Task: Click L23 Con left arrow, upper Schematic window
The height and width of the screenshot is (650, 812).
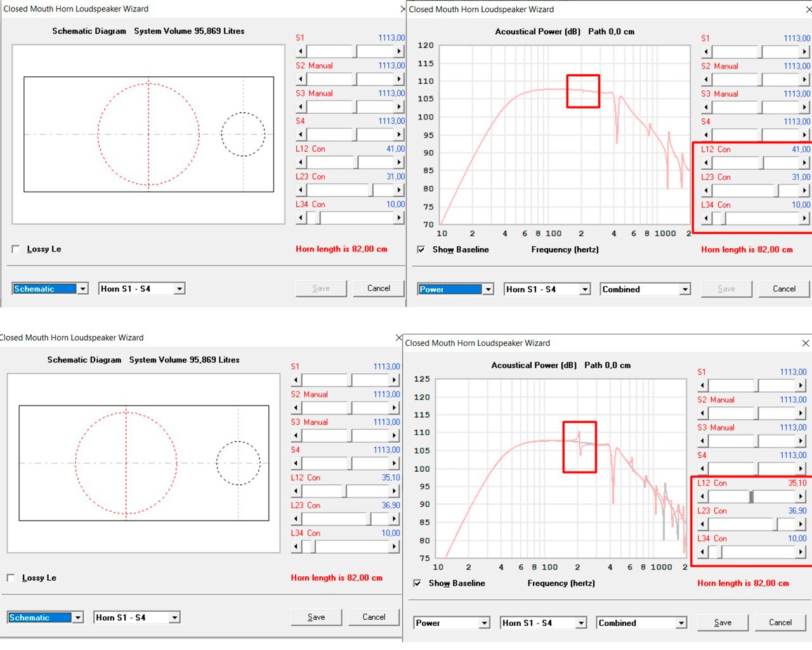Action: point(301,190)
